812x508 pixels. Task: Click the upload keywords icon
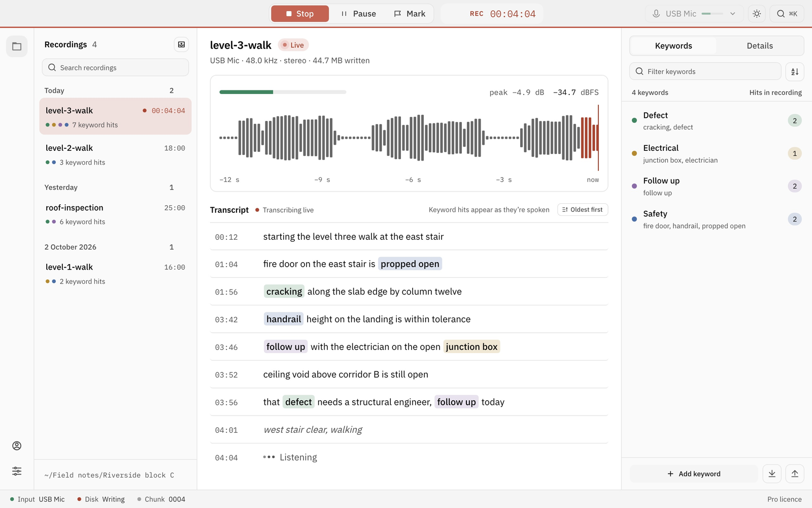pos(795,473)
